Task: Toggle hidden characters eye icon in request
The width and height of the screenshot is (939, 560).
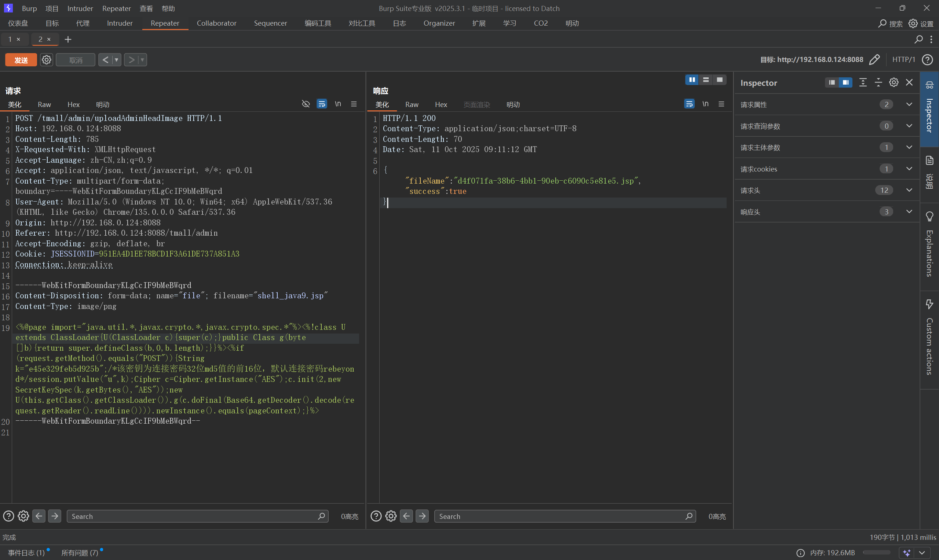Action: tap(306, 104)
